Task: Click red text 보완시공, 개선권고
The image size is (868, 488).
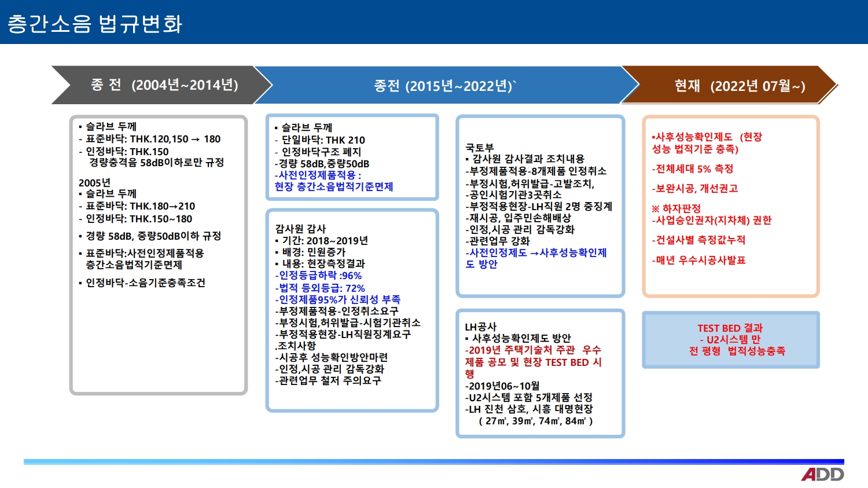Action: point(697,189)
